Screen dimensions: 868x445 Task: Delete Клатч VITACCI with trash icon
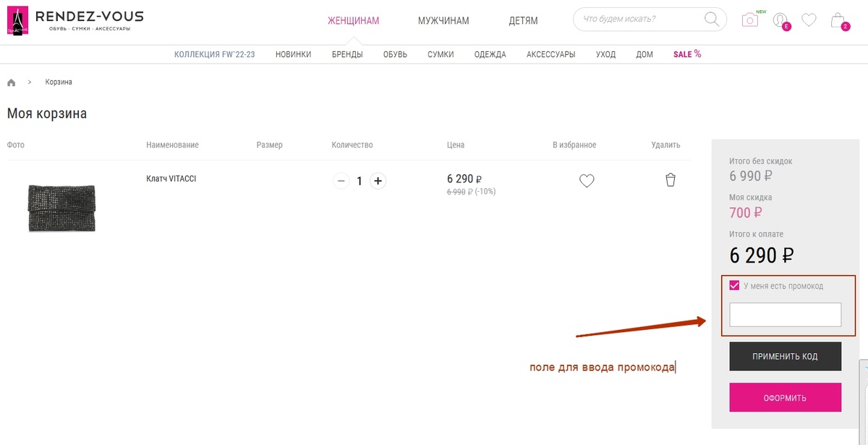(671, 179)
